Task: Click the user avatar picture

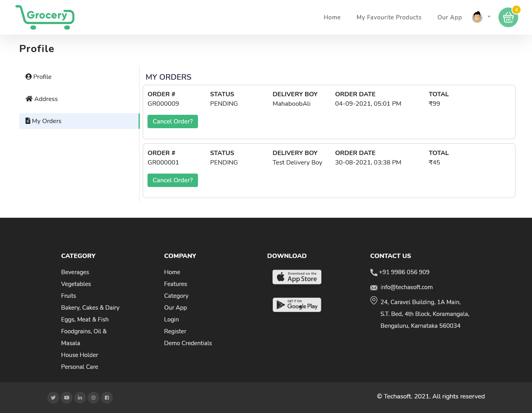Action: (x=477, y=17)
